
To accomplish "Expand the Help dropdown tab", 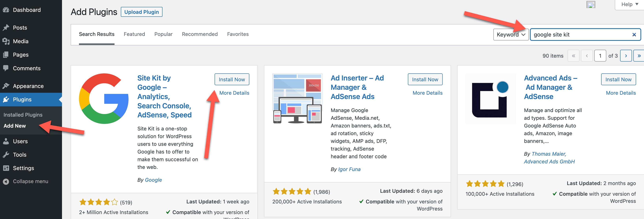I will pos(630,4).
